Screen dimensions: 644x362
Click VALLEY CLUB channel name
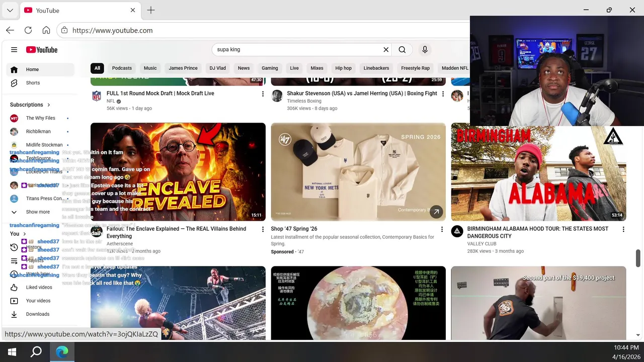tap(481, 244)
